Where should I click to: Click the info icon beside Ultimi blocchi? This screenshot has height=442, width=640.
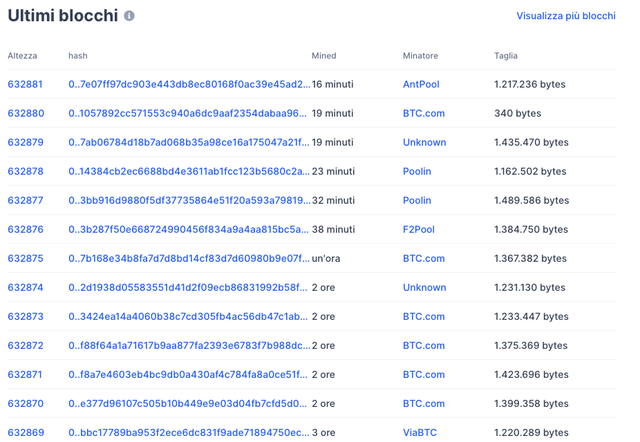click(129, 16)
